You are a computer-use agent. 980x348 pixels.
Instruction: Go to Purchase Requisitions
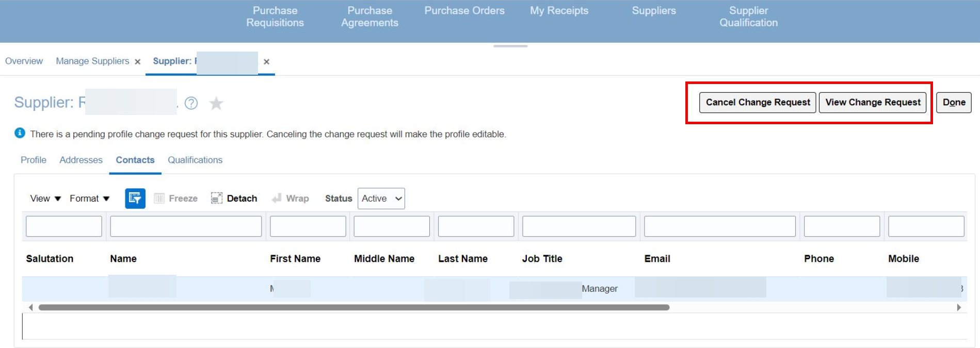(x=275, y=16)
